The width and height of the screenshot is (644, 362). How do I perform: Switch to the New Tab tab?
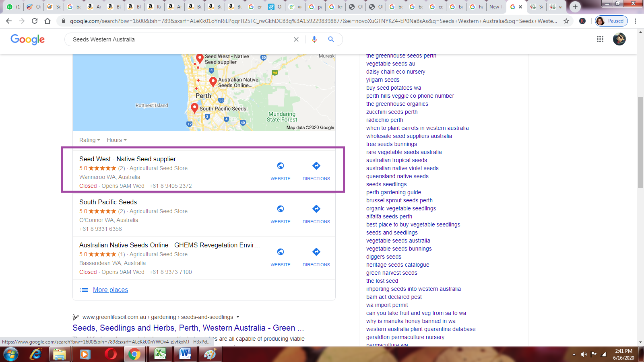coord(495,7)
